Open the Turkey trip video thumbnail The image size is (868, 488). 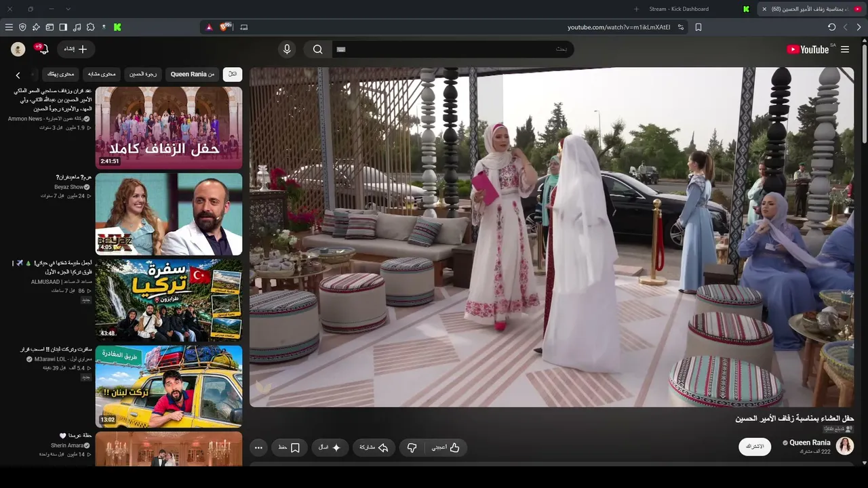(x=169, y=300)
